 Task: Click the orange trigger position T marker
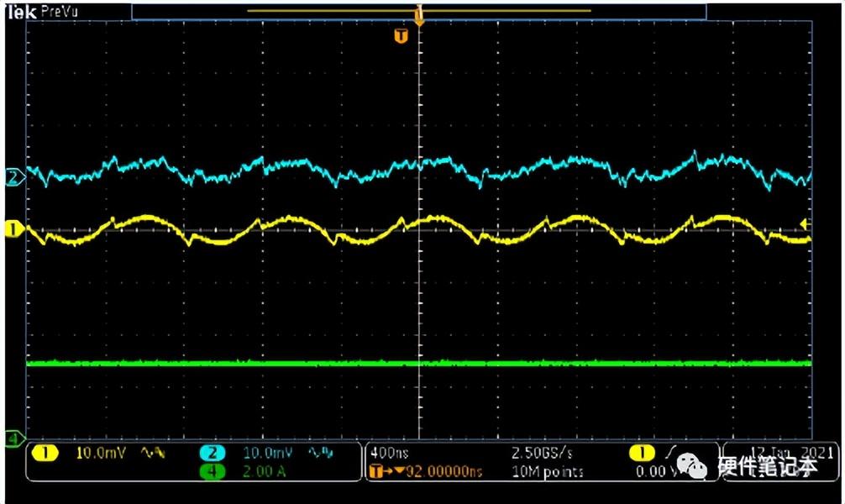[401, 35]
